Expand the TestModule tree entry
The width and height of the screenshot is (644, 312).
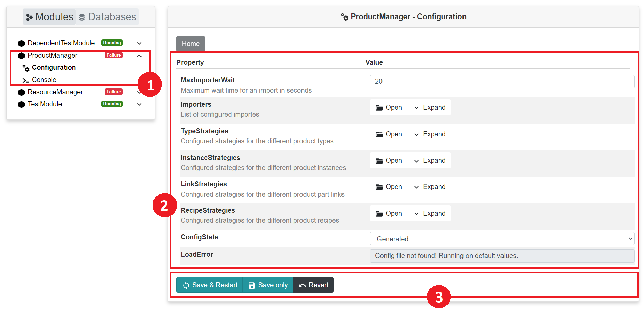click(x=139, y=104)
